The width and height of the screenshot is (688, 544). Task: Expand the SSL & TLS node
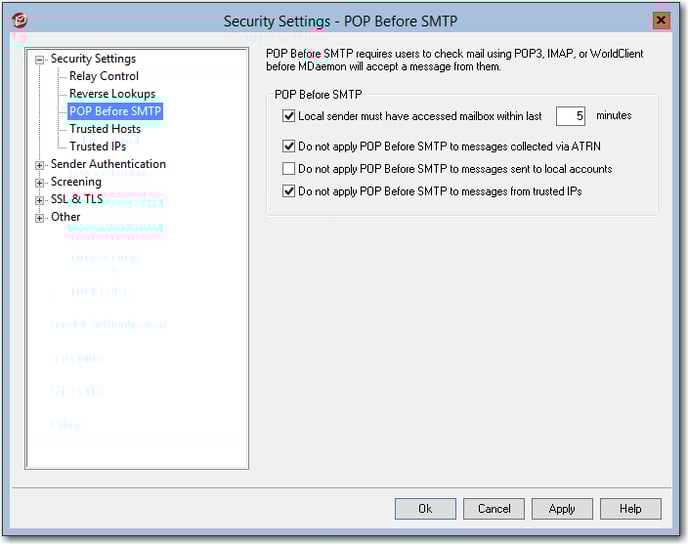(39, 200)
